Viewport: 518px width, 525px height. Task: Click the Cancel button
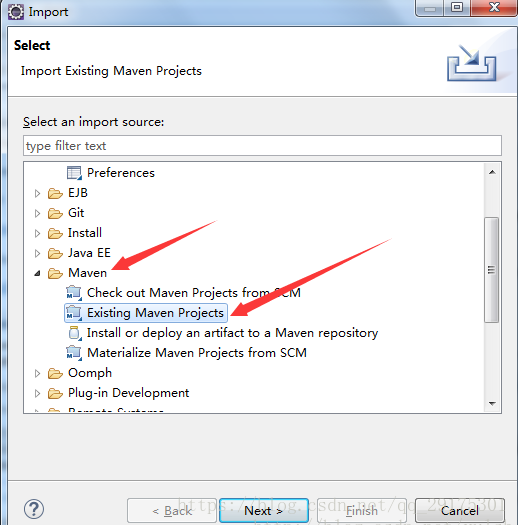(460, 511)
